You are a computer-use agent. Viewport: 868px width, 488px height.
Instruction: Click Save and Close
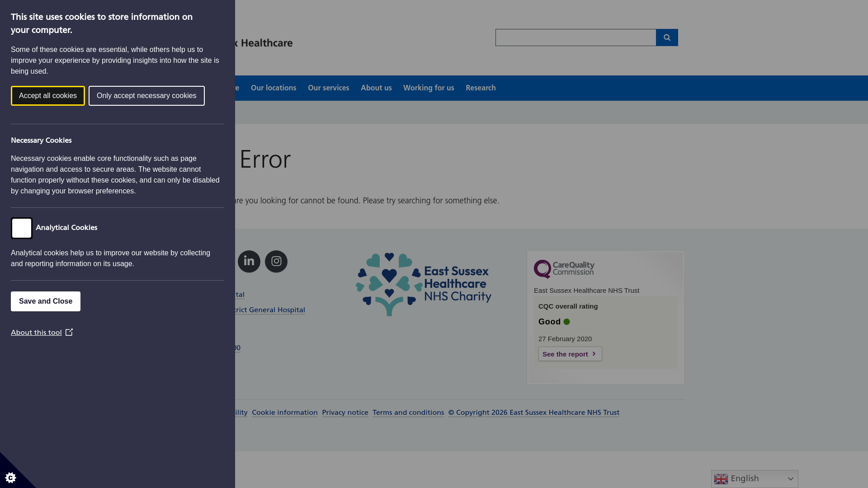46,301
